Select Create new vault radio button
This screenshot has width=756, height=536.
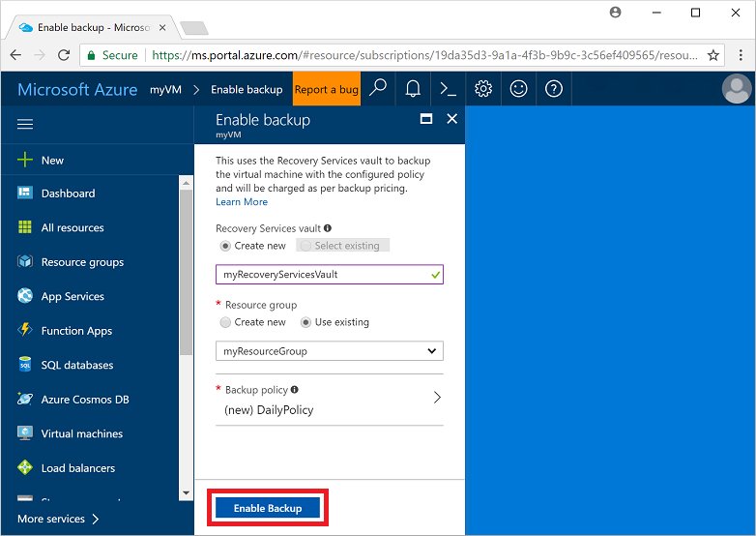225,246
